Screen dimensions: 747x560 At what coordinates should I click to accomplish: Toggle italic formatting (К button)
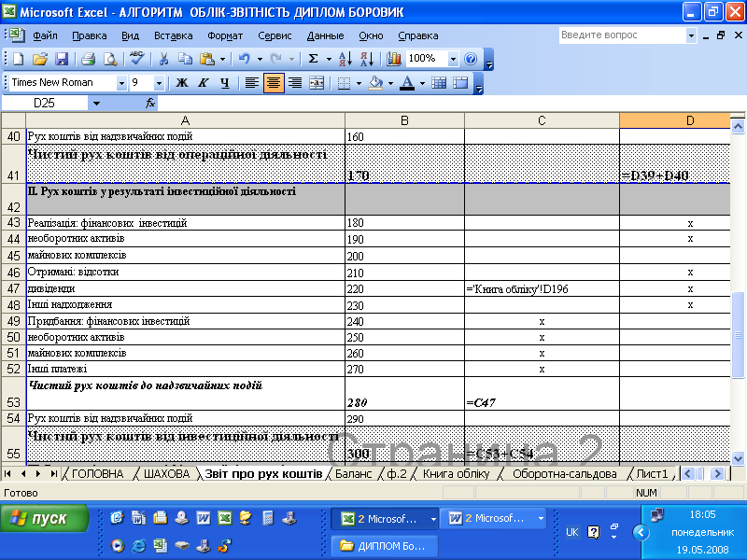[203, 83]
